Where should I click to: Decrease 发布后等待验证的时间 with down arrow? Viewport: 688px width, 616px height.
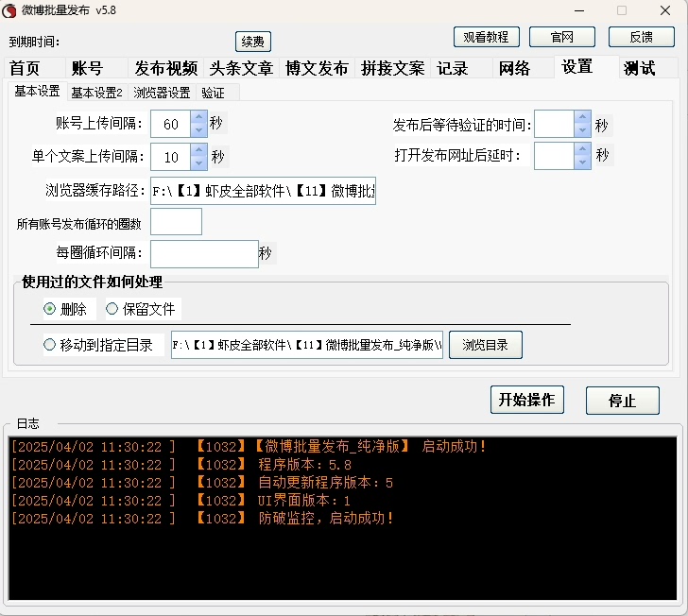[x=582, y=130]
